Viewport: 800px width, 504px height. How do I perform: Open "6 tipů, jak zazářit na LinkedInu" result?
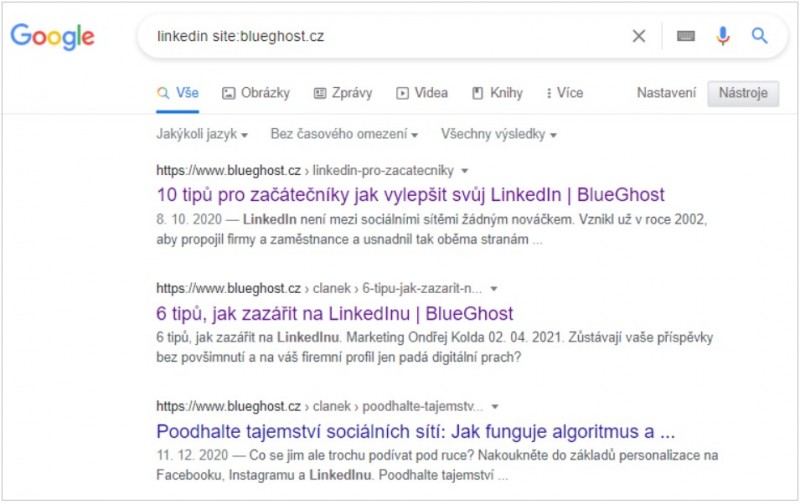pyautogui.click(x=335, y=313)
